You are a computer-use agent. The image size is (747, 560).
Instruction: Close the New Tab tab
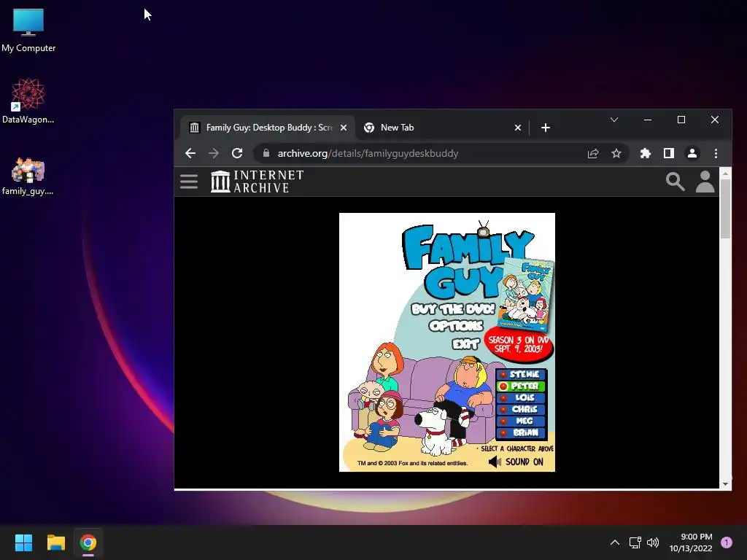[x=518, y=128]
